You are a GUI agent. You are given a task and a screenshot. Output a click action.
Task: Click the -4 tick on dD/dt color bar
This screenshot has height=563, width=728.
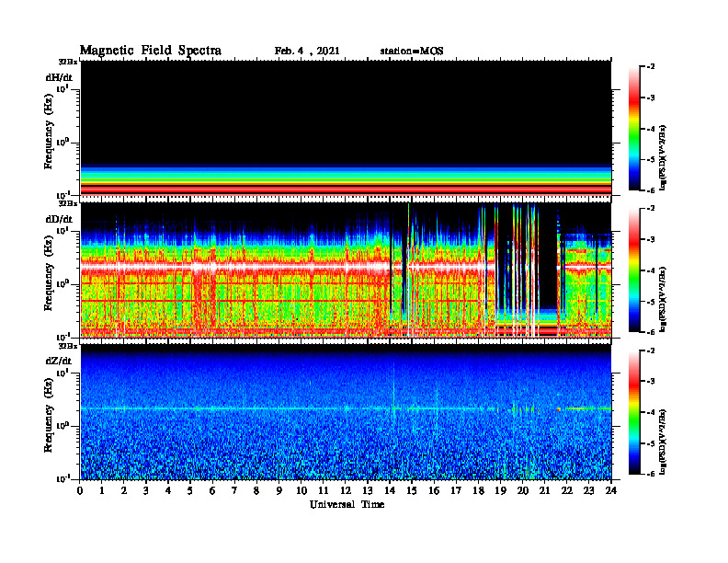coord(651,270)
